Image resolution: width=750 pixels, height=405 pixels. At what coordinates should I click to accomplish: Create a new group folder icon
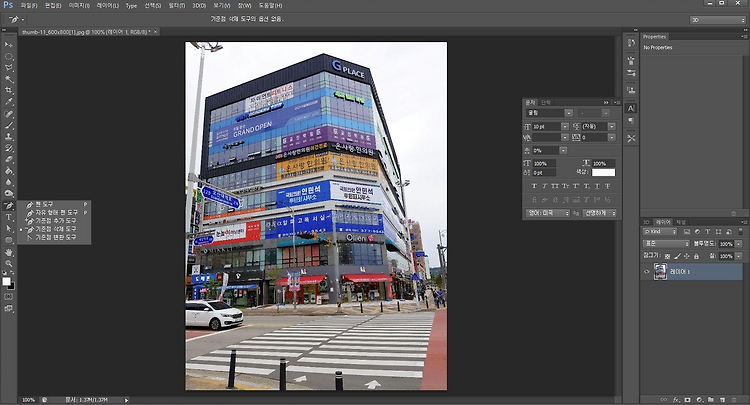click(x=711, y=400)
